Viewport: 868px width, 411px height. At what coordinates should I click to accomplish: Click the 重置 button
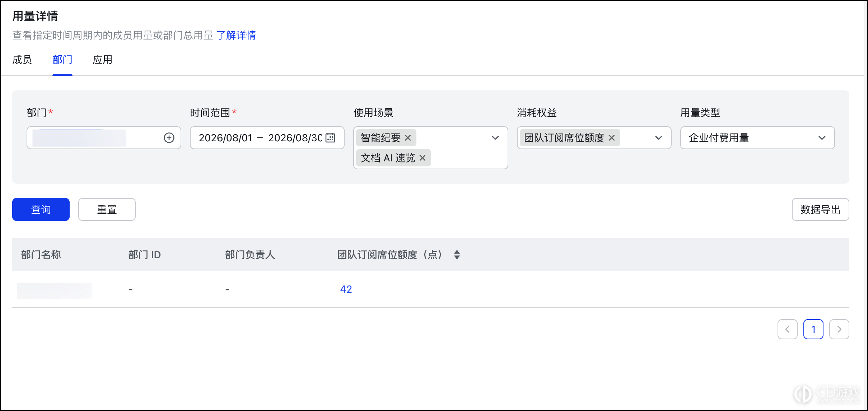[x=107, y=209]
